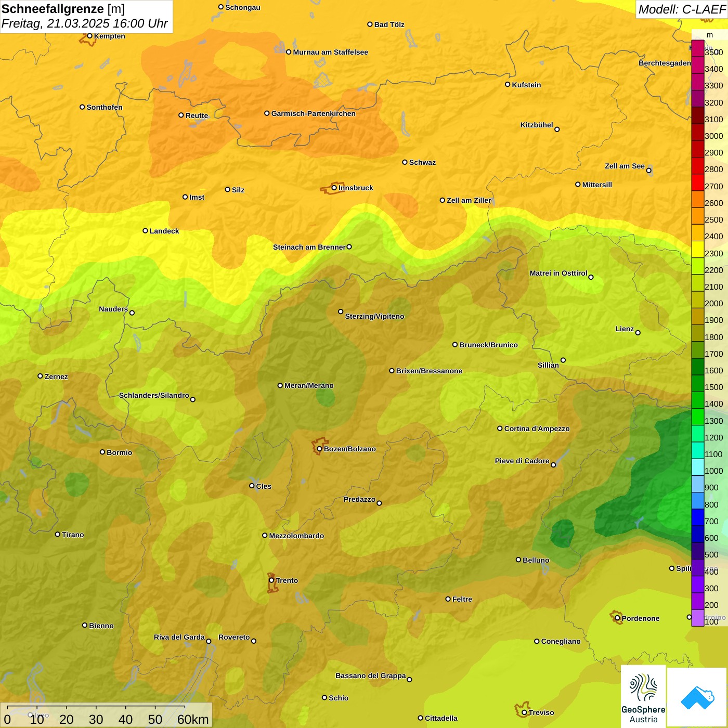Click the Zell am Ziller label
The height and width of the screenshot is (728, 728).
click(469, 200)
